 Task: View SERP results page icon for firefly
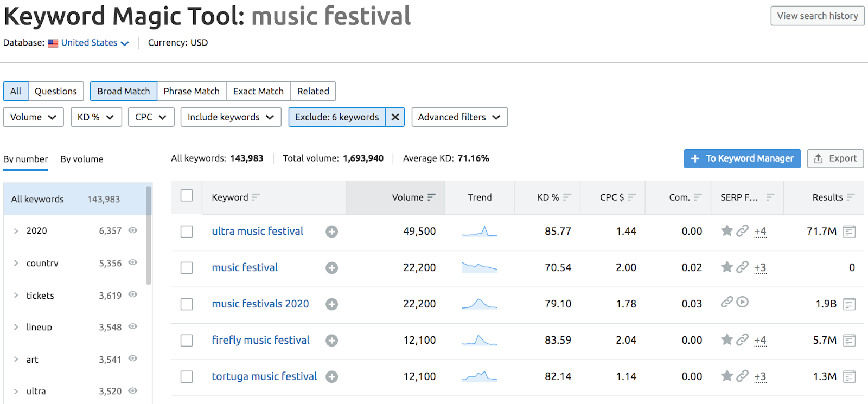pyautogui.click(x=849, y=341)
